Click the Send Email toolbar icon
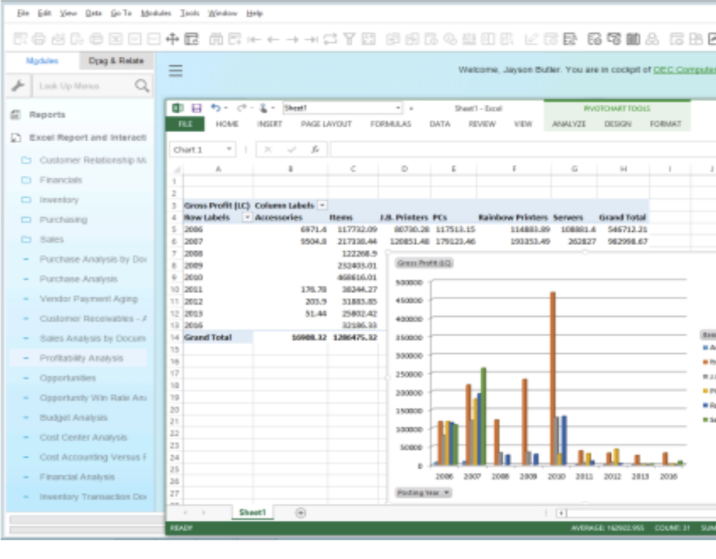 [58, 39]
